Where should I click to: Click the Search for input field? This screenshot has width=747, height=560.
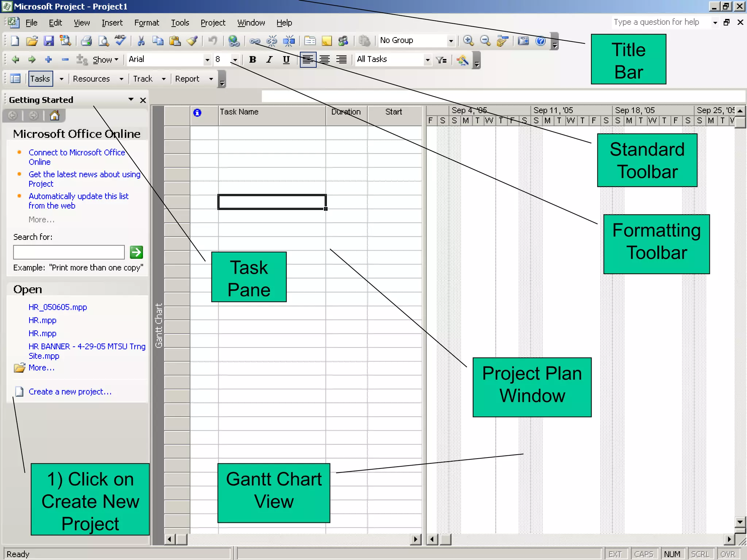click(69, 252)
